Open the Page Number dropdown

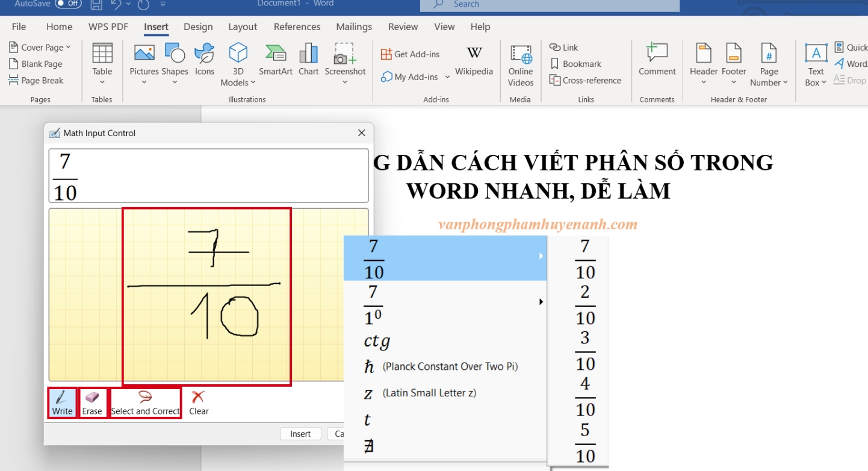click(x=769, y=65)
